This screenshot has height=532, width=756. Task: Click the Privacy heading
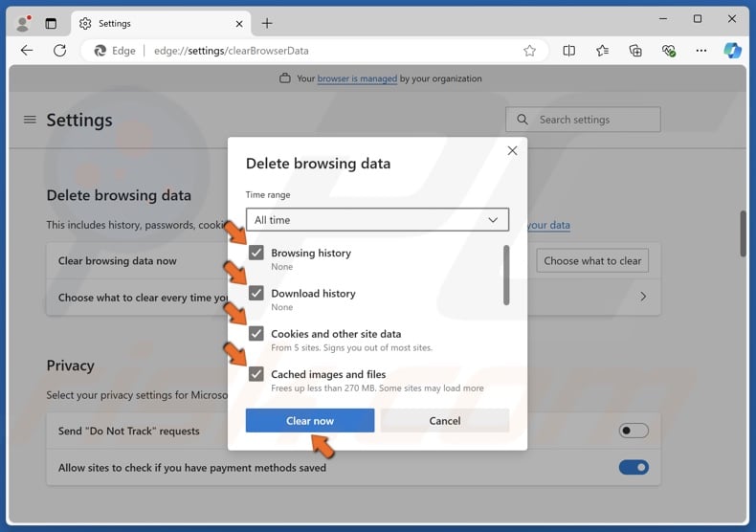(x=71, y=366)
